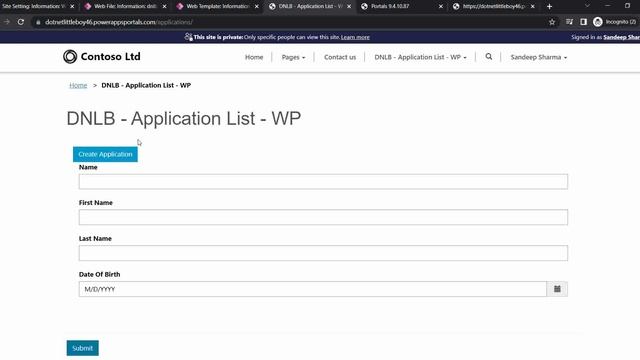Click the DNLB - Application List - WP heading
The width and height of the screenshot is (640, 360).
[184, 118]
